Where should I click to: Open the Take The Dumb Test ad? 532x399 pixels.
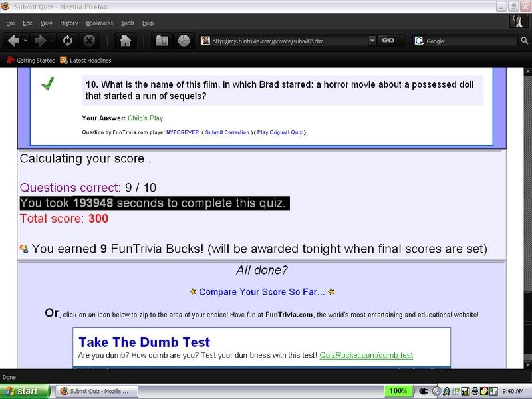(144, 342)
